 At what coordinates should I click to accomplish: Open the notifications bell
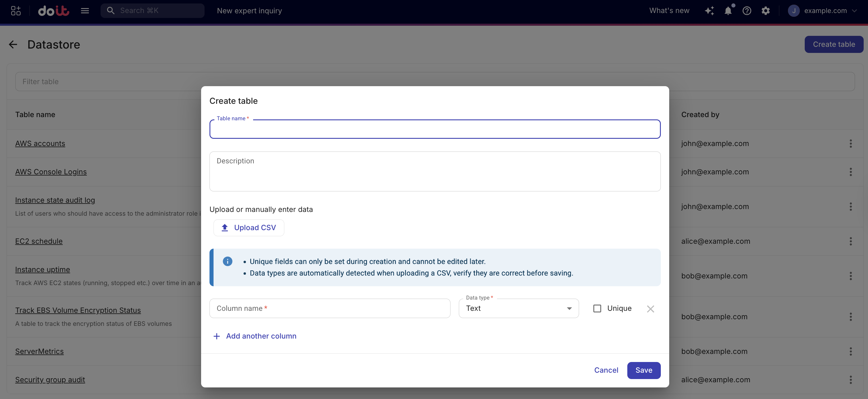(728, 10)
